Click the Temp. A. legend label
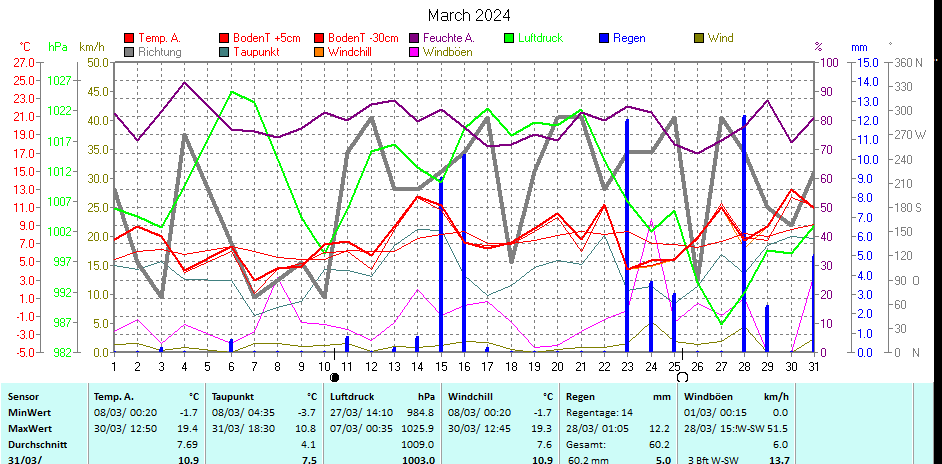The image size is (942, 464). click(x=159, y=38)
